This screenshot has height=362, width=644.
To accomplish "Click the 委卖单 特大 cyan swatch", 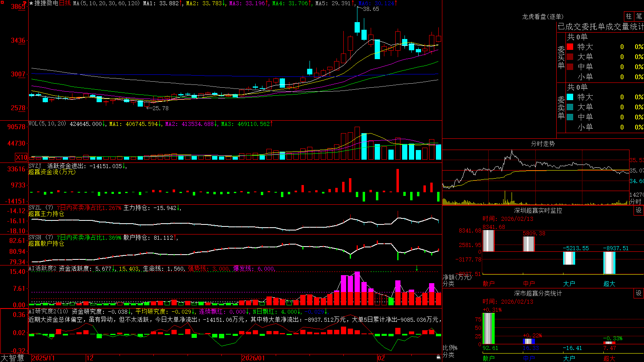I will [x=570, y=97].
